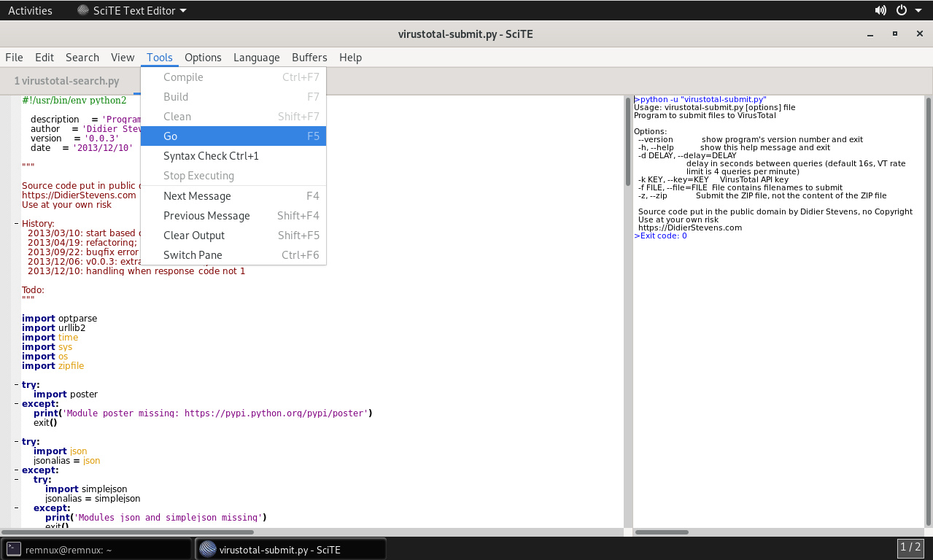Open the Buffers menu
The image size is (933, 560).
coord(309,58)
